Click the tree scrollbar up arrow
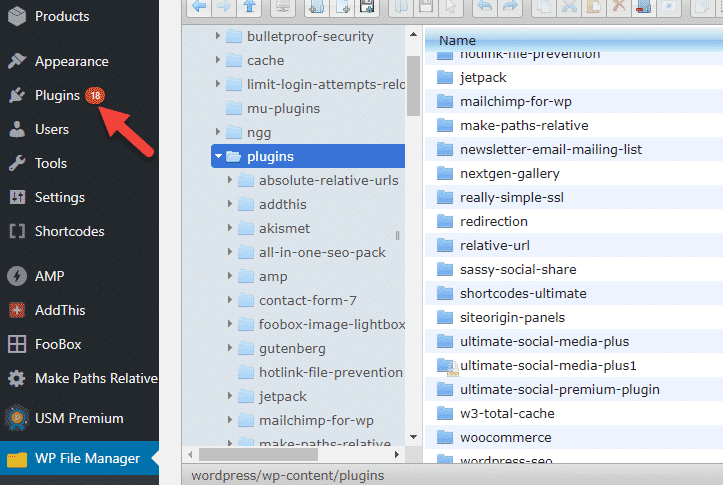 coord(413,34)
